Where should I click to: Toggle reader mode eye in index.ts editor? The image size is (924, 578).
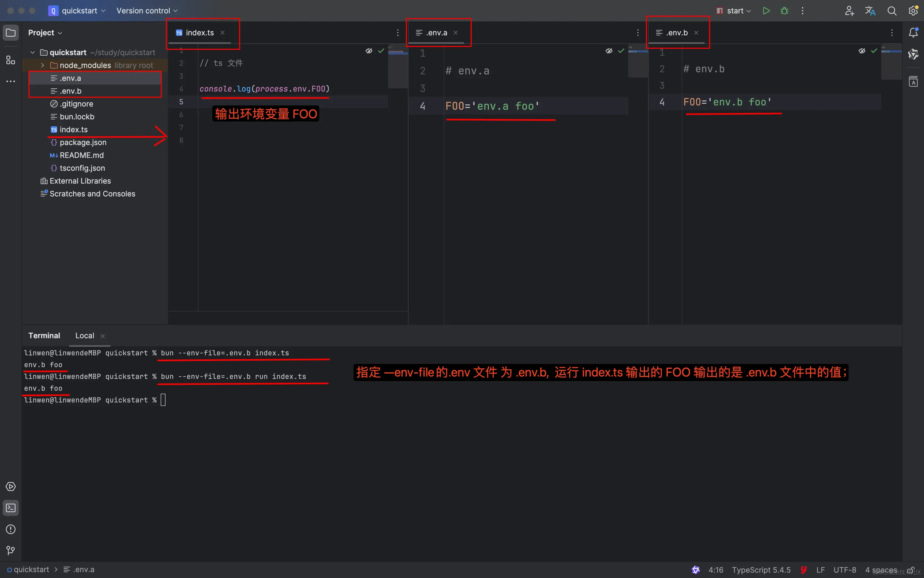pos(369,51)
